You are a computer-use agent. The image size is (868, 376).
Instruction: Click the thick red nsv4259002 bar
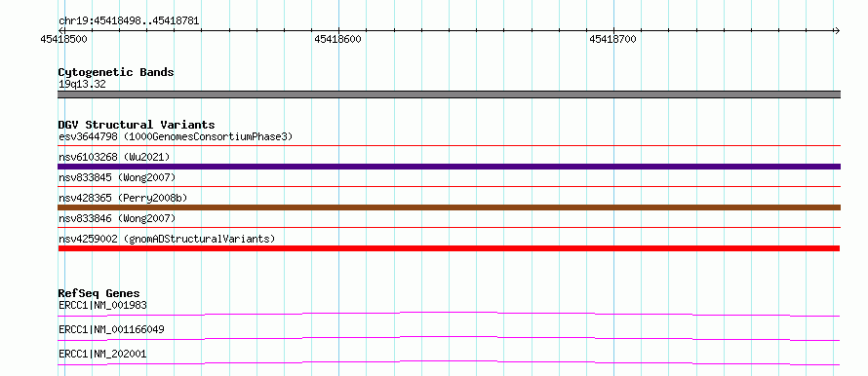(x=449, y=248)
